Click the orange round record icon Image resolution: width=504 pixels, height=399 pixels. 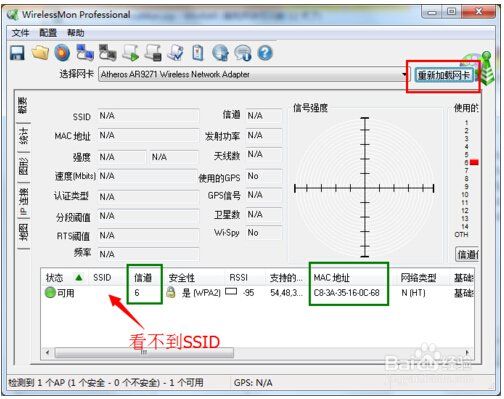click(62, 53)
